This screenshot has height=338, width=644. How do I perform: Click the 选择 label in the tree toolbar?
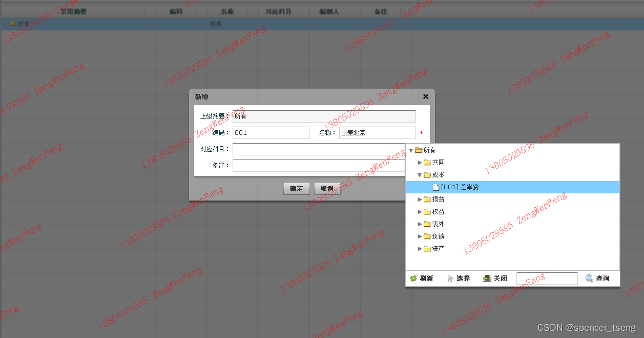tap(463, 279)
